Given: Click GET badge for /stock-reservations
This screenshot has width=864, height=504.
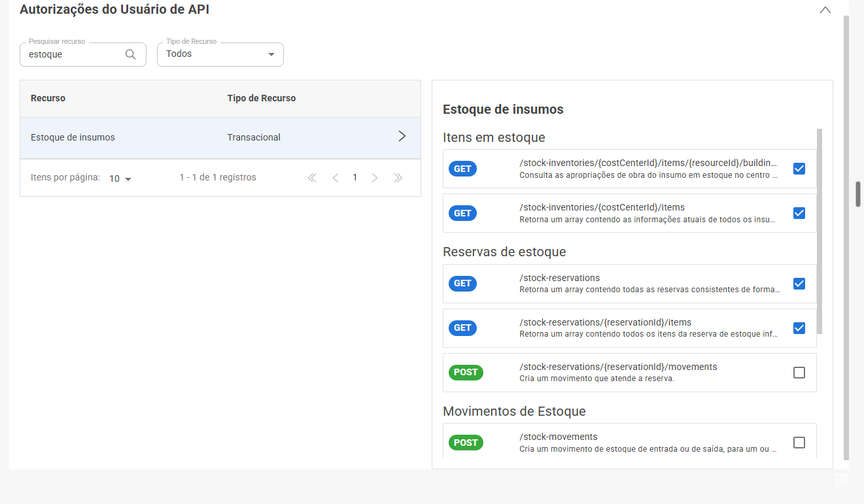Looking at the screenshot, I should 462,284.
